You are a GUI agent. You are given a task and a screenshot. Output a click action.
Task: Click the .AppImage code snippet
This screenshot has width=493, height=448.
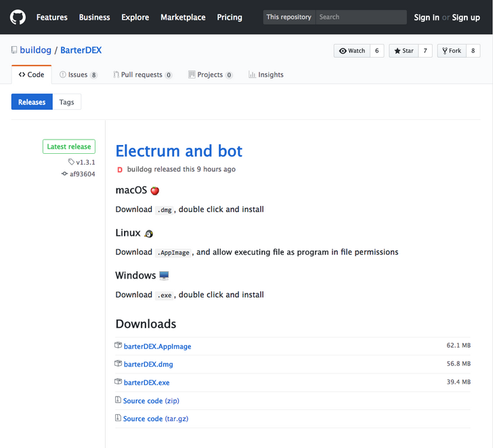click(x=173, y=253)
